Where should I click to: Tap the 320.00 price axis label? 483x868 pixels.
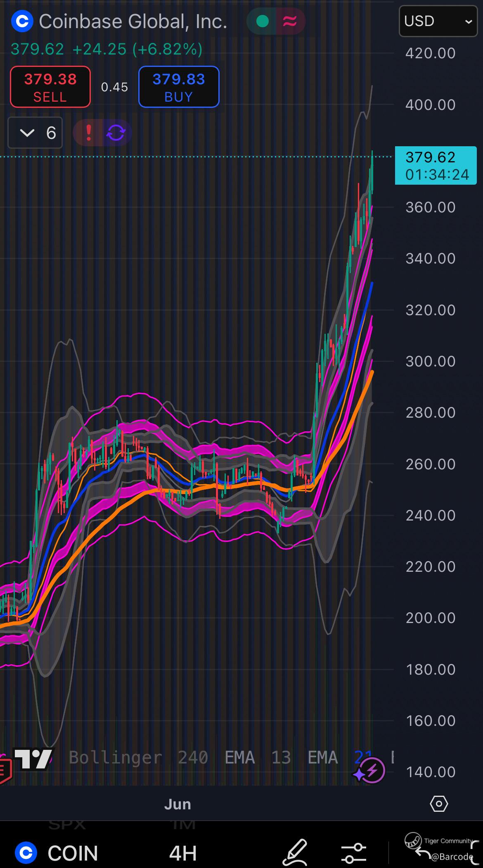[x=431, y=310]
